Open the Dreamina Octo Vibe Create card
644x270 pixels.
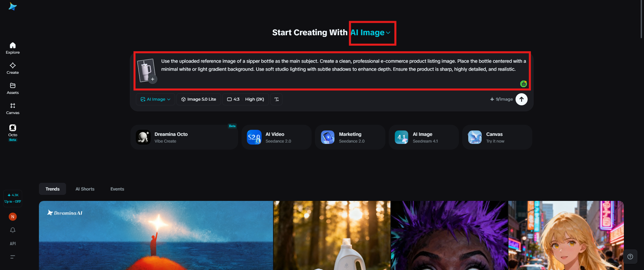pos(184,137)
